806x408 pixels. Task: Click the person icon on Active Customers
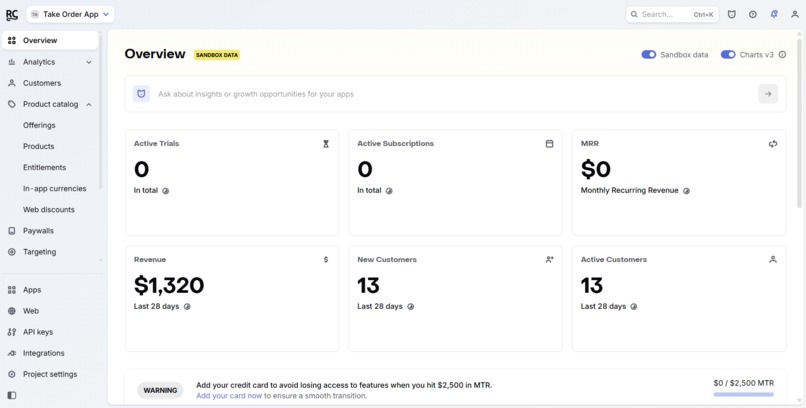pyautogui.click(x=773, y=259)
